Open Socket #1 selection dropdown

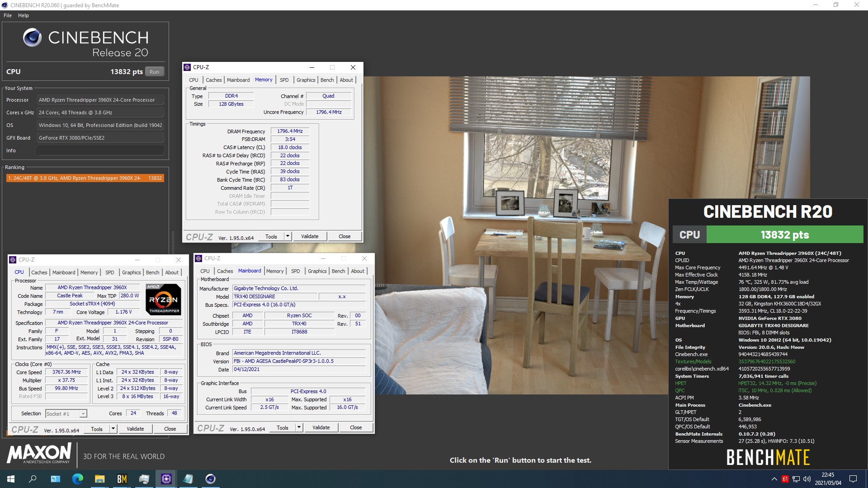click(66, 414)
